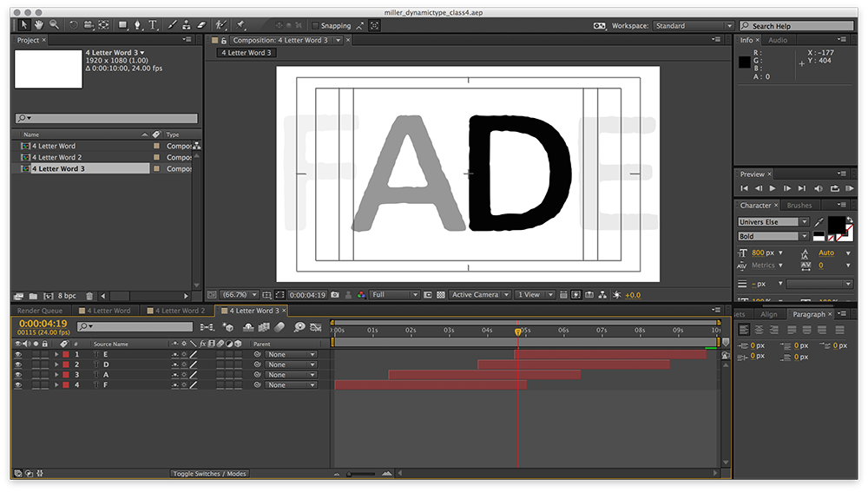Screen dimensions: 868x492
Task: Open composition flowchart icon in viewer
Action: click(x=602, y=295)
